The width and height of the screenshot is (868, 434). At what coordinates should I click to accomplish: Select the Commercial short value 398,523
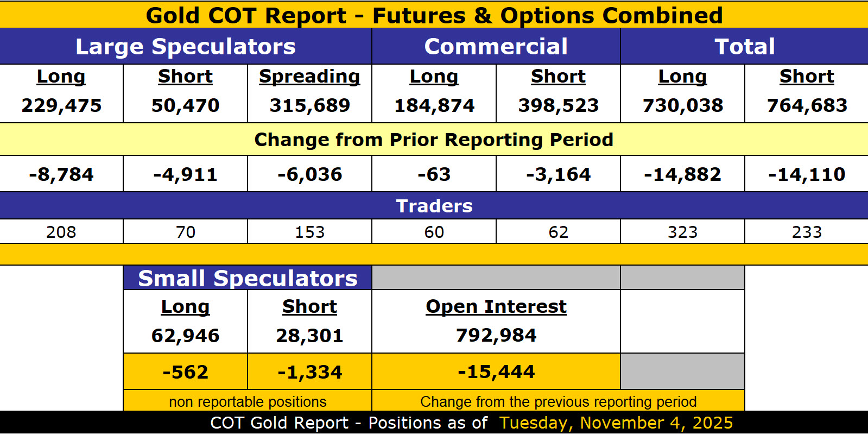[x=558, y=105]
